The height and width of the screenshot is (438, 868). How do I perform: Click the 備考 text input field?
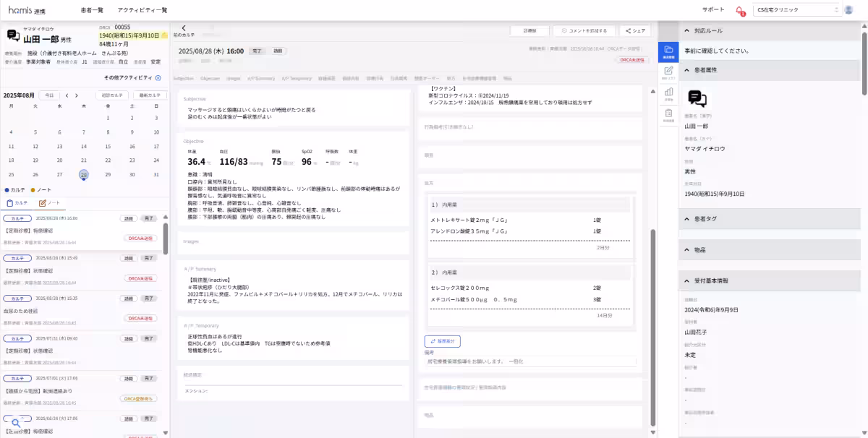click(x=529, y=361)
